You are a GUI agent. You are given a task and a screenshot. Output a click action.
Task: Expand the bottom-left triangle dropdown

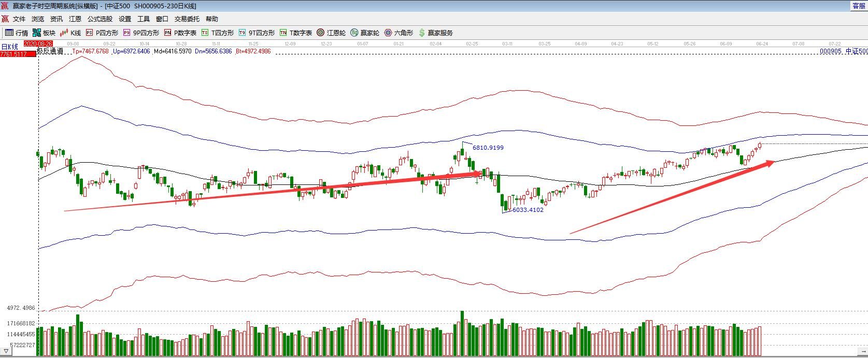6,352
